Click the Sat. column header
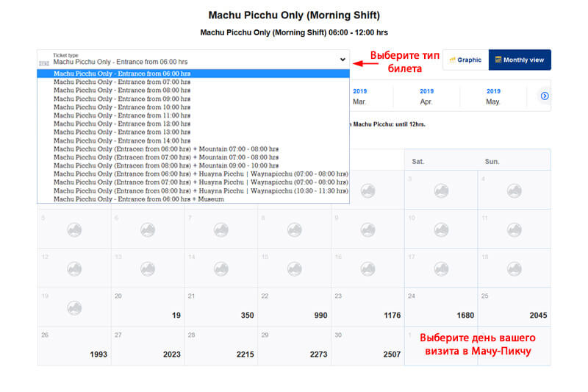Screen dimensions: 588x392 (418, 162)
